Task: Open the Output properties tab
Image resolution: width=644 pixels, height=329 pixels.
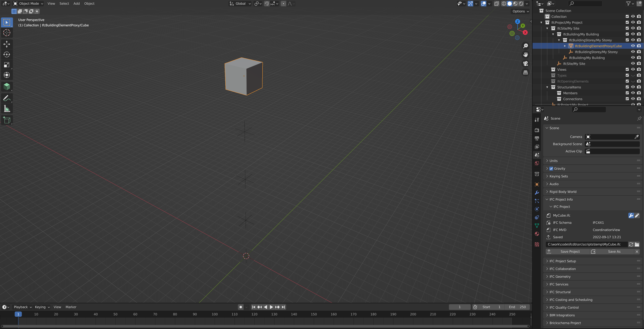Action: (537, 138)
